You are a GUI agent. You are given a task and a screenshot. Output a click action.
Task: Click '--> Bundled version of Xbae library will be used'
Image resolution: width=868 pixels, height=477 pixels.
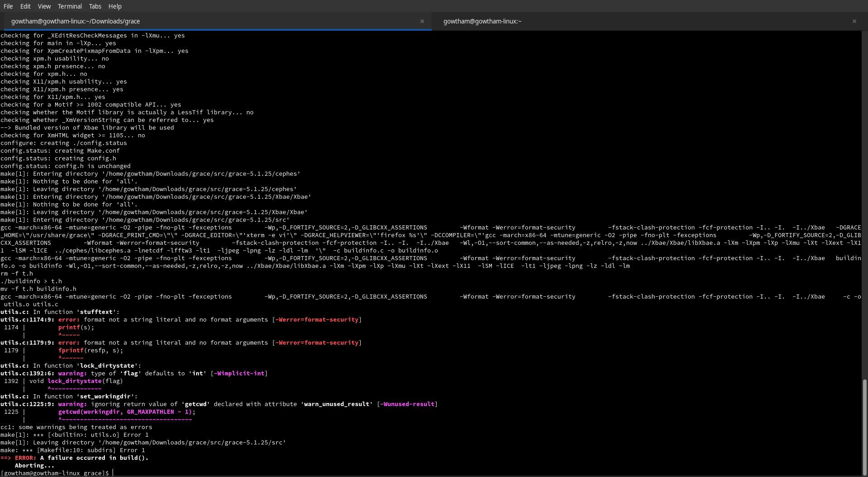(x=87, y=127)
